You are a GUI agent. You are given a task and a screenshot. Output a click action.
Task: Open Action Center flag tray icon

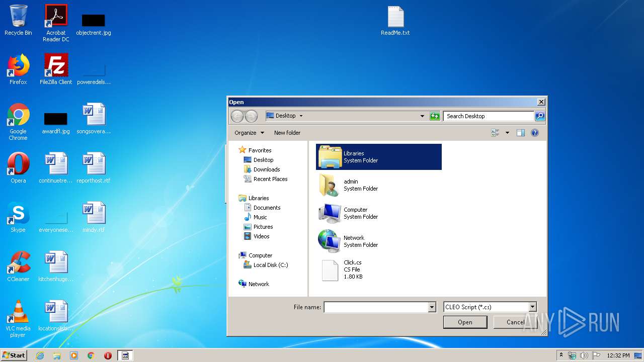596,355
